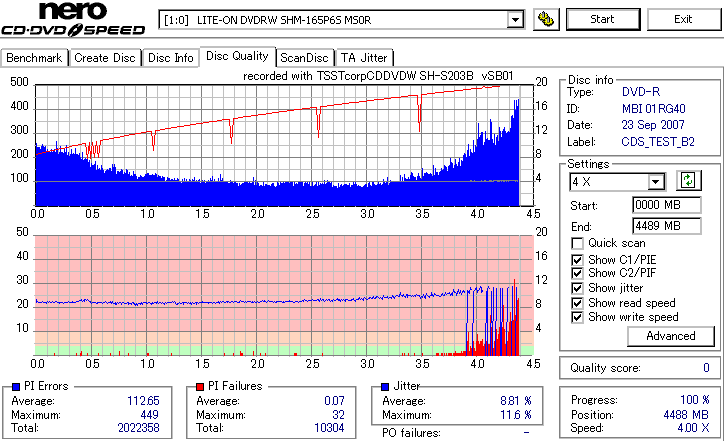Image resolution: width=724 pixels, height=441 pixels.
Task: Click the red PI Failures legend square
Action: (x=200, y=387)
